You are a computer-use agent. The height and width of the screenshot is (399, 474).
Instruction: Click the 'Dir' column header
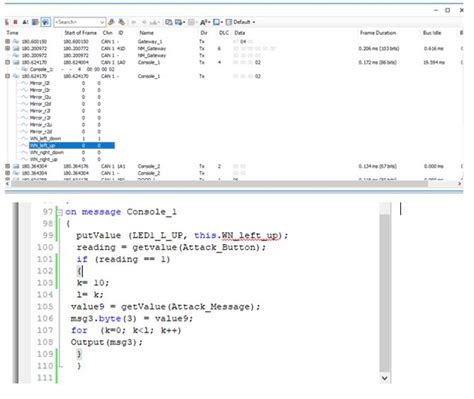tap(204, 33)
